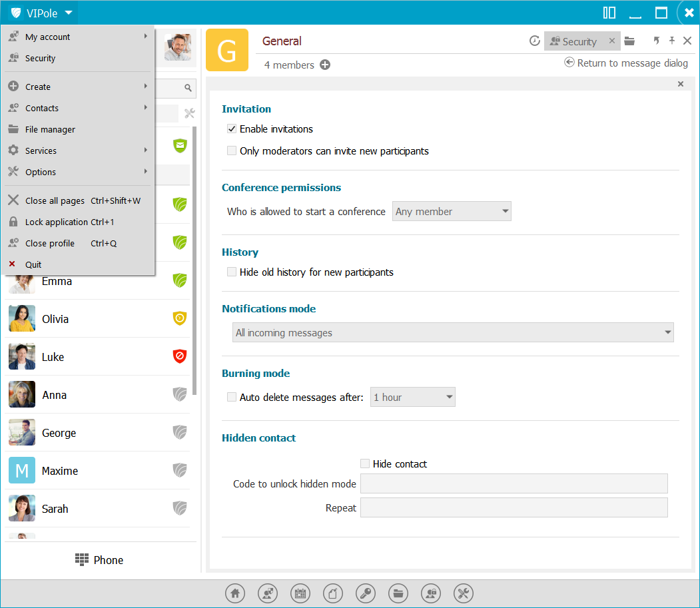Expand the Options submenu
The width and height of the screenshot is (700, 608).
78,172
